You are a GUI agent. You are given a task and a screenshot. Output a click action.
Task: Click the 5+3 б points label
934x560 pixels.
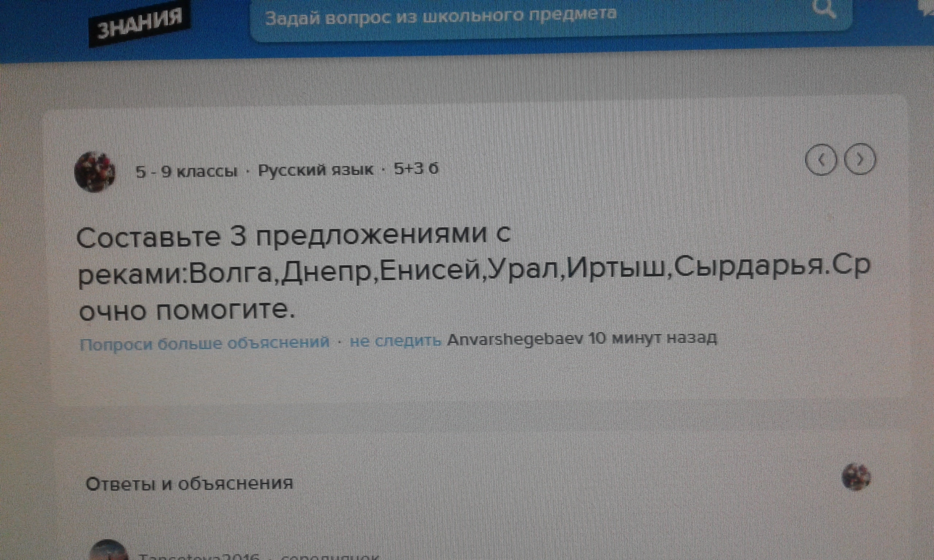click(x=416, y=169)
